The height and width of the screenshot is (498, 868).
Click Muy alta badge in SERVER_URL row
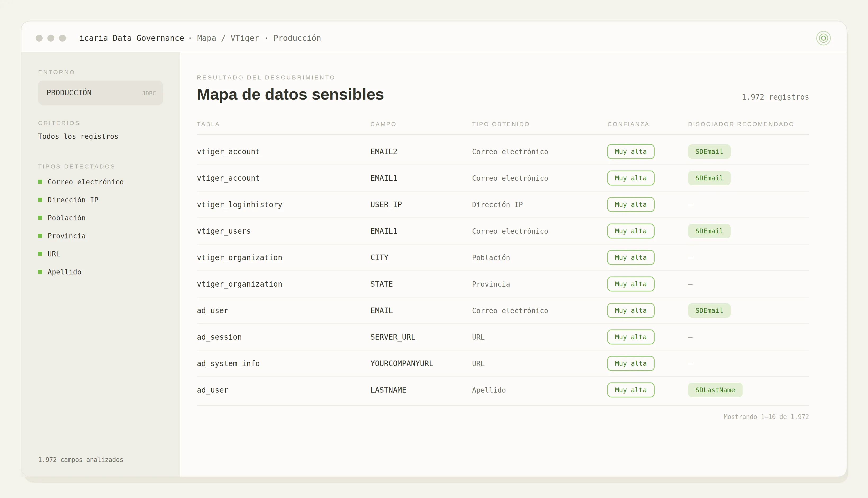(631, 337)
